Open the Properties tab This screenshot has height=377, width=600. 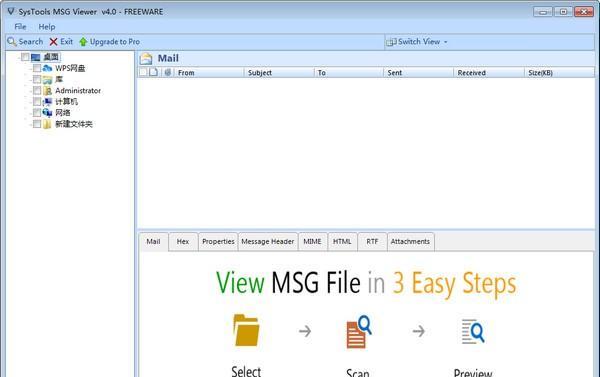click(218, 242)
